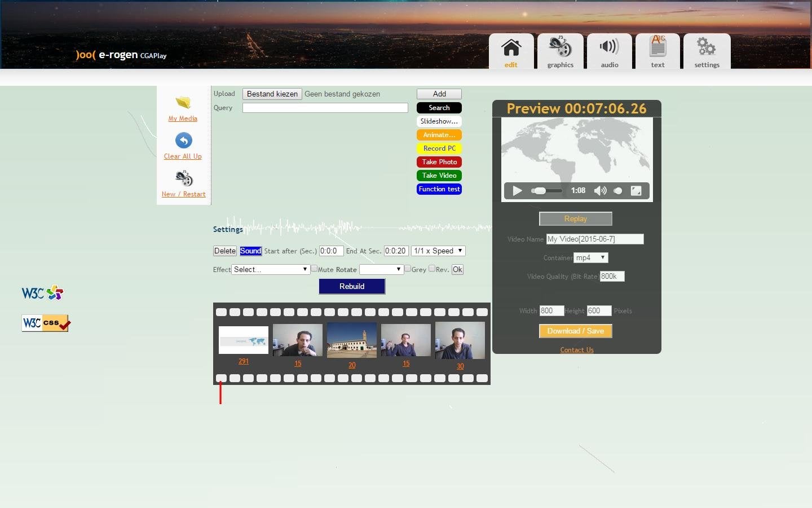
Task: Click the Start after (Sec.) field
Action: tap(332, 251)
